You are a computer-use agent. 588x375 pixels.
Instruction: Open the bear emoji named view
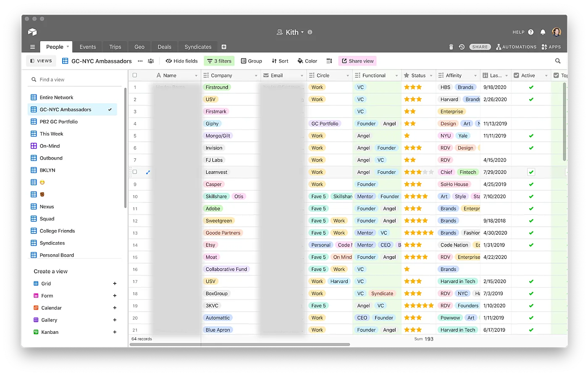[72, 194]
